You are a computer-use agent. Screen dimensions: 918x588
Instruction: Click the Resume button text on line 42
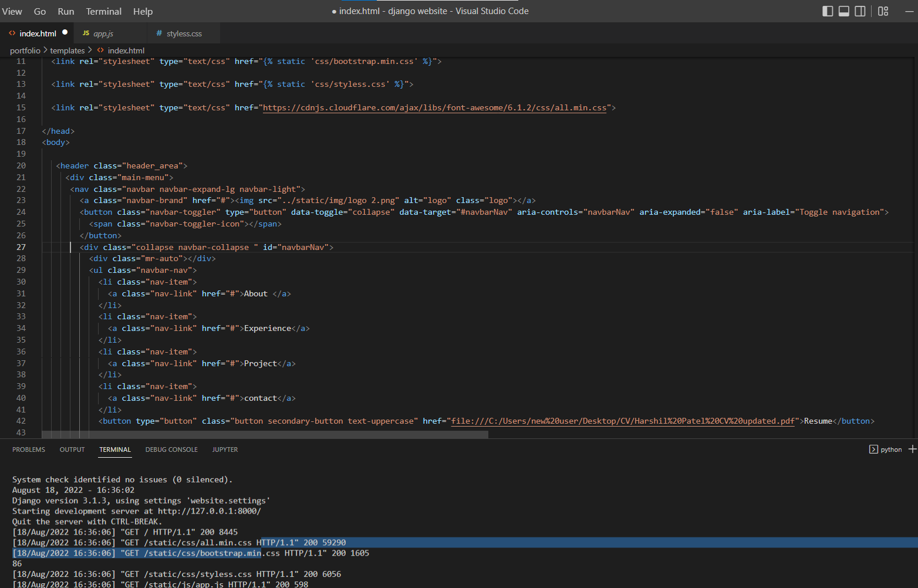pyautogui.click(x=818, y=421)
